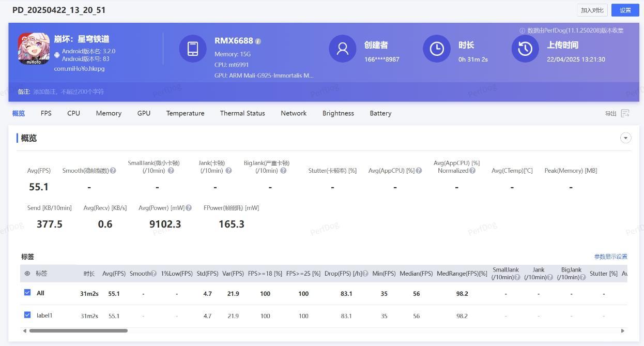This screenshot has height=346, width=644.
Task: Click the Std(FPS) column header
Action: point(208,274)
